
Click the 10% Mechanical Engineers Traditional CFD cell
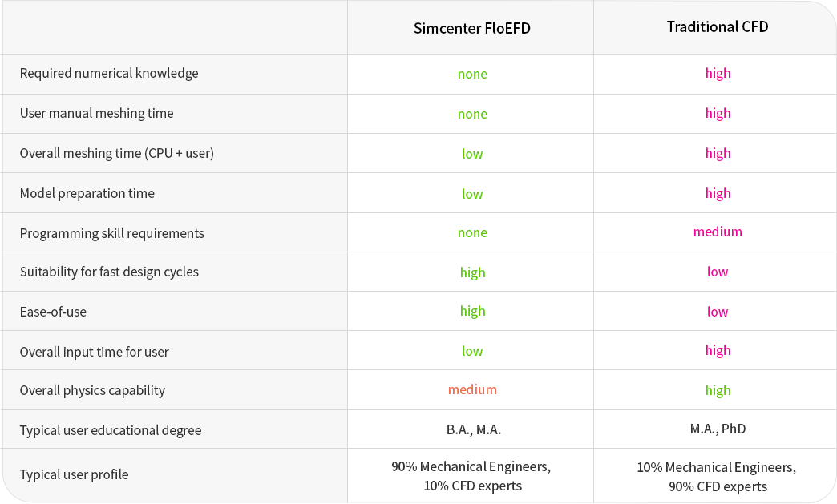(717, 477)
